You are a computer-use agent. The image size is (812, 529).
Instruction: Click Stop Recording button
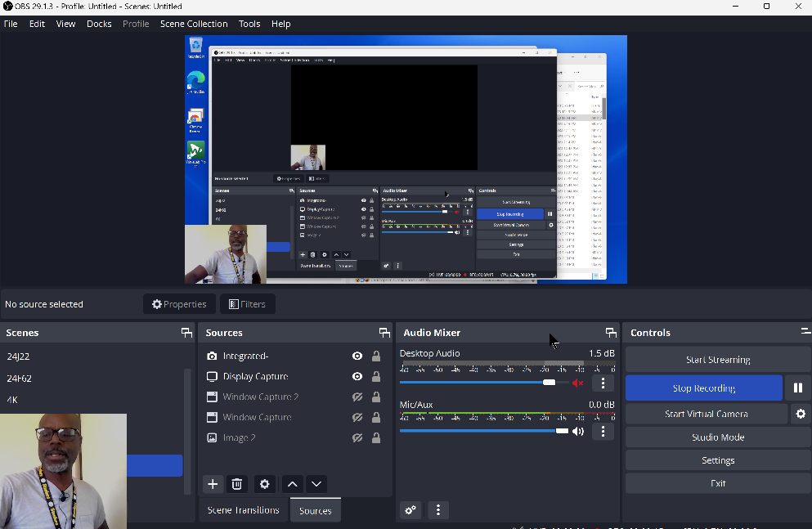point(704,388)
